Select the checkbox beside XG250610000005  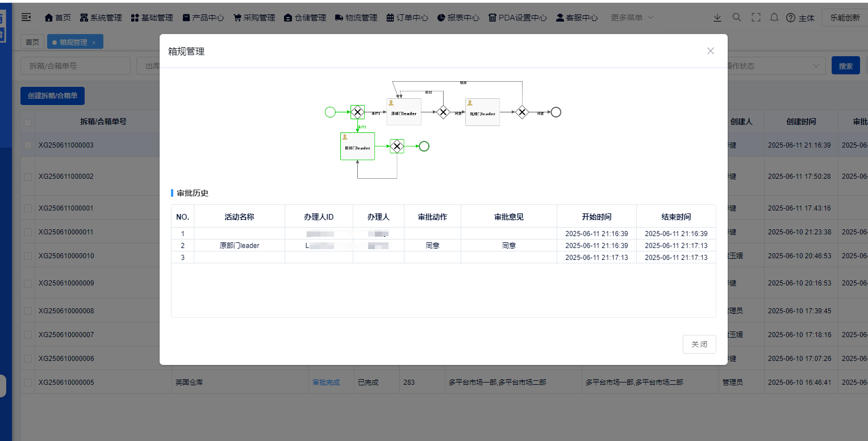(x=27, y=382)
